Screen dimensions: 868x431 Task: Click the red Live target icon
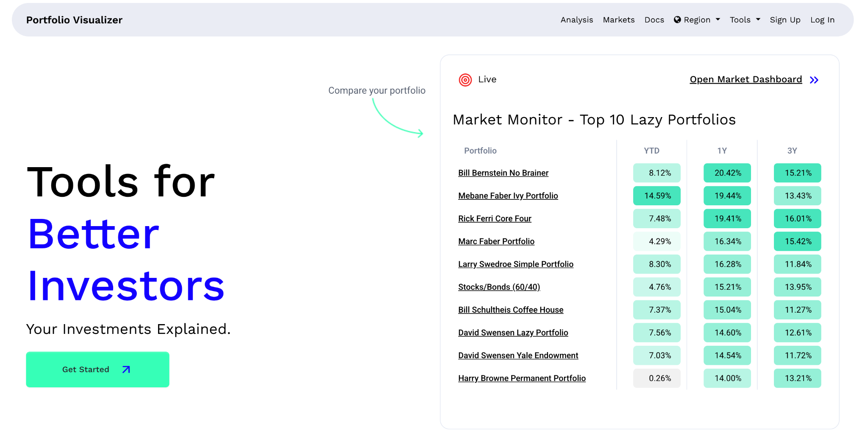point(465,80)
